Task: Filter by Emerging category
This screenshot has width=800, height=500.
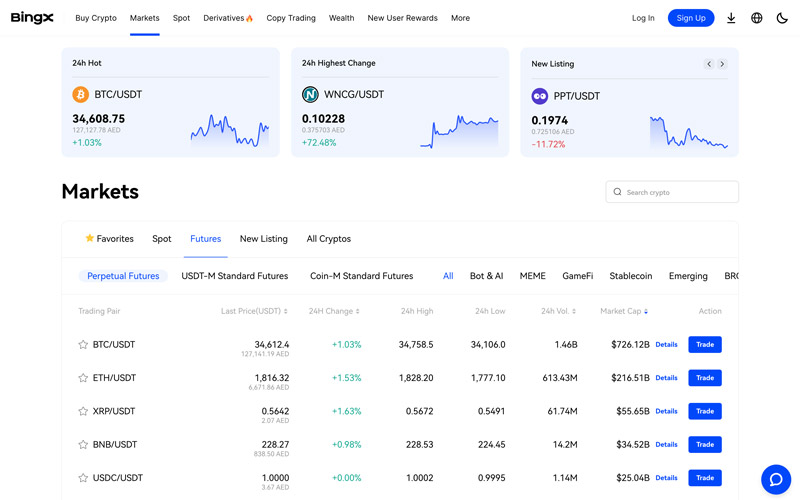Action: pyautogui.click(x=688, y=276)
